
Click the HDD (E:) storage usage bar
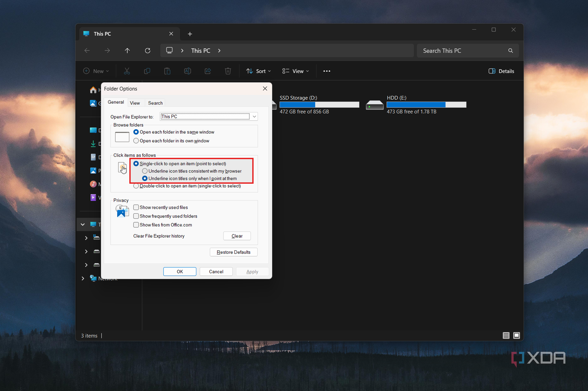[x=426, y=104]
